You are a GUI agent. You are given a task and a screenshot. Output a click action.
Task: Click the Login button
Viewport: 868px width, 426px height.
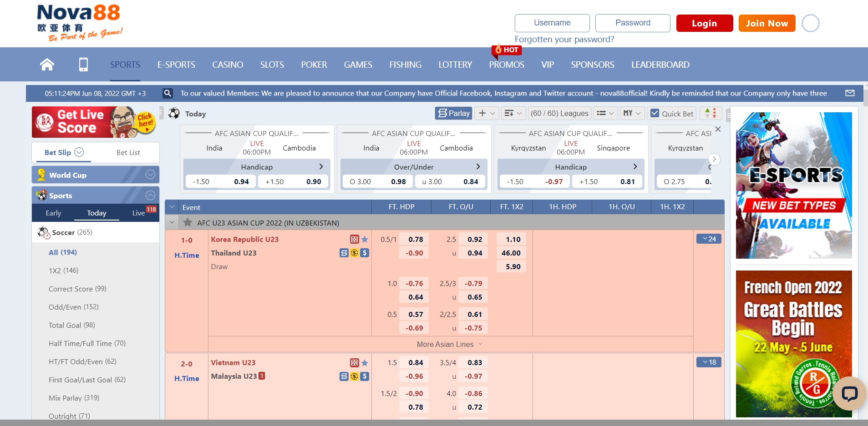(705, 23)
